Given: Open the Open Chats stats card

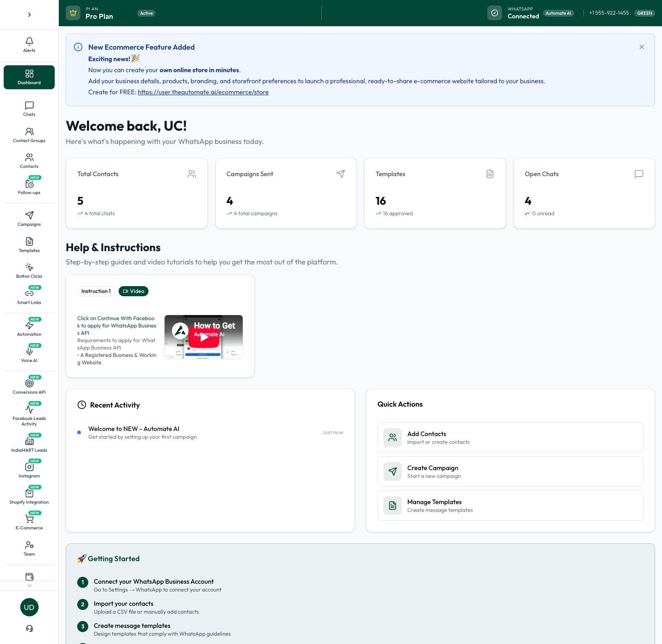Looking at the screenshot, I should point(584,193).
